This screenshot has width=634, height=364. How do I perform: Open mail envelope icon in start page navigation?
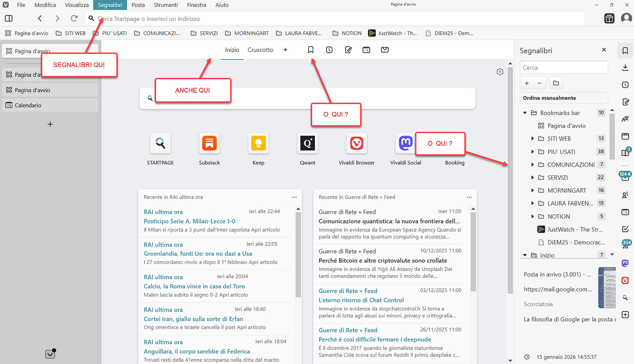[384, 50]
